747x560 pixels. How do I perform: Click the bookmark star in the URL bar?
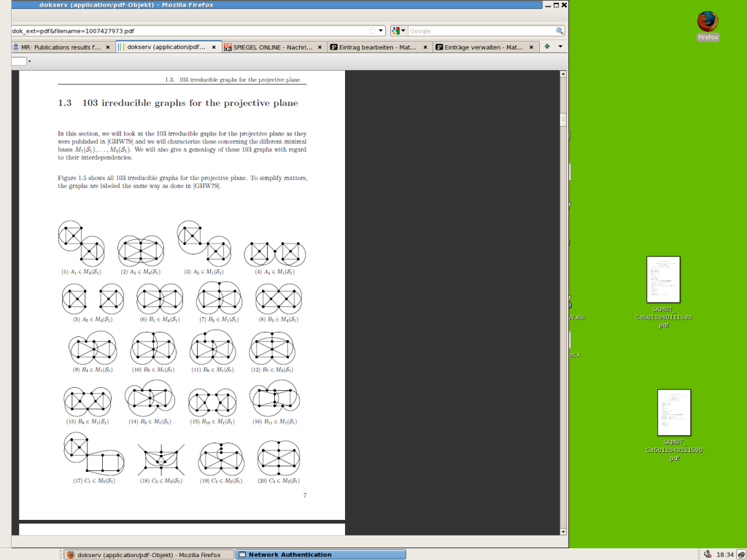point(372,31)
